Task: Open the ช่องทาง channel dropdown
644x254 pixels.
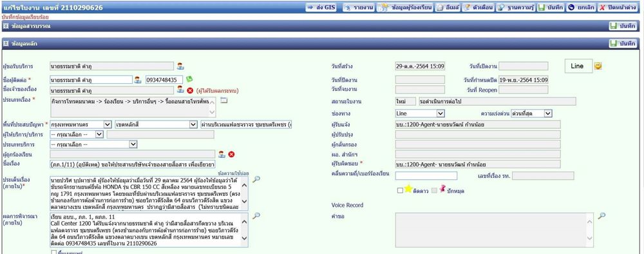Action: (x=420, y=113)
